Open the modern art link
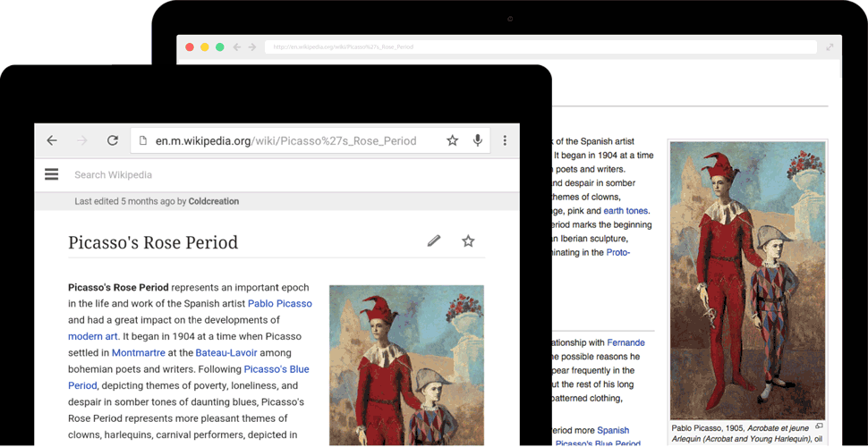Viewport: 868px width, 447px height. click(93, 336)
